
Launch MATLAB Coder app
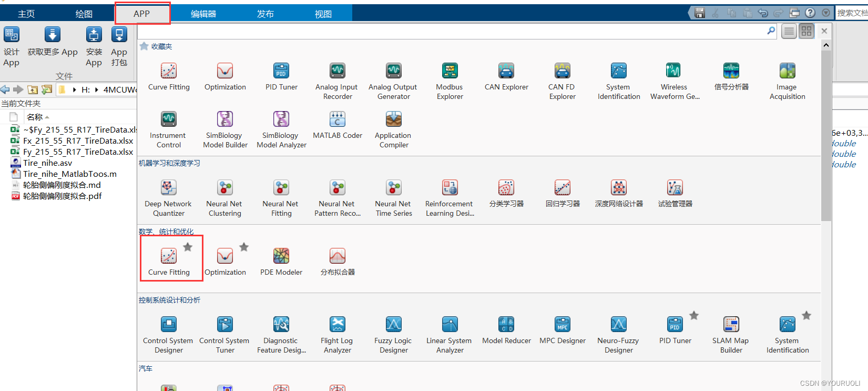click(x=338, y=125)
